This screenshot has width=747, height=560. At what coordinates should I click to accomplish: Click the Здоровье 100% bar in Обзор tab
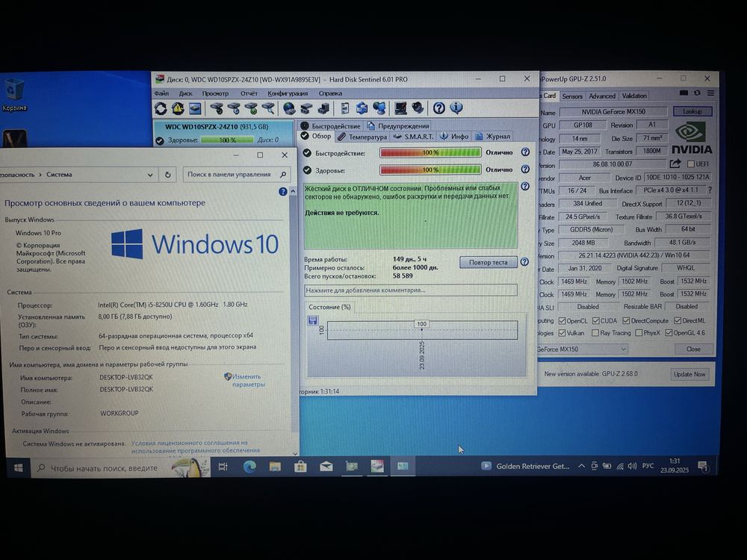[430, 169]
